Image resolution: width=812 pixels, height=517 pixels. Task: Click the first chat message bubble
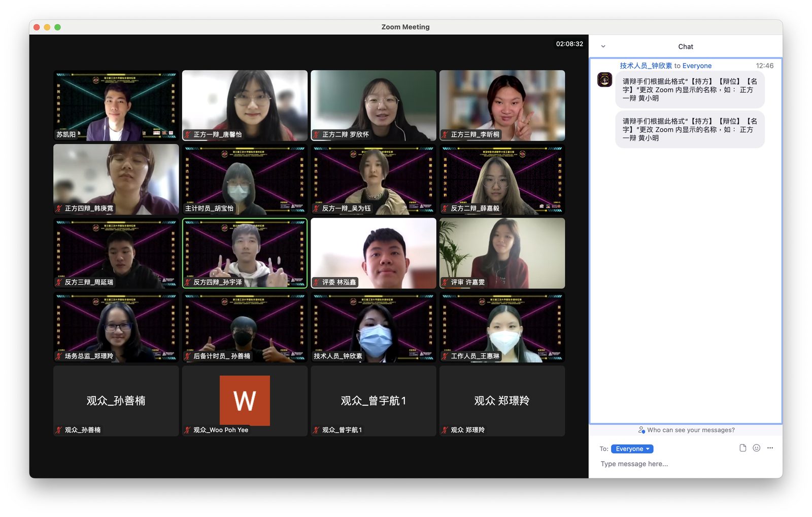tap(690, 89)
